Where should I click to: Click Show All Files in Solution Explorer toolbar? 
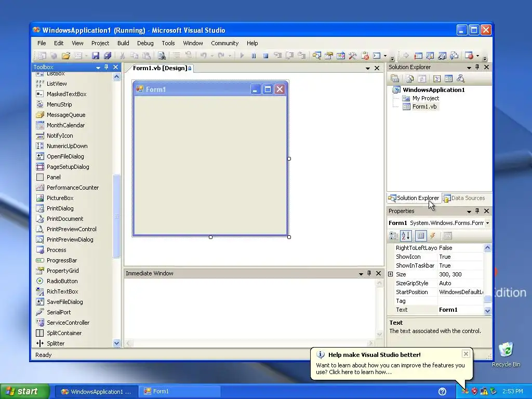tap(410, 79)
